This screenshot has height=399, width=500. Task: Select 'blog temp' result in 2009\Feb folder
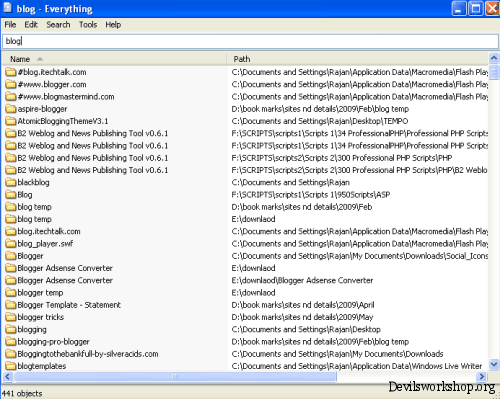[x=34, y=207]
